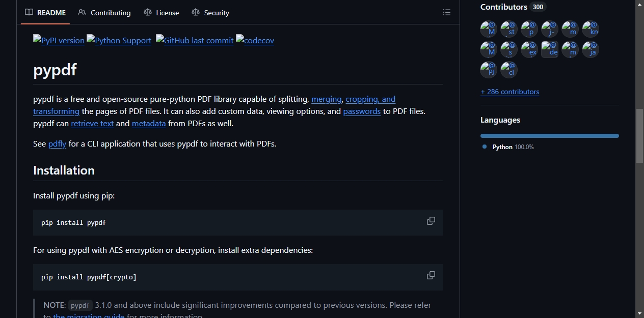Click the Installation heading
Image resolution: width=644 pixels, height=318 pixels.
[64, 170]
